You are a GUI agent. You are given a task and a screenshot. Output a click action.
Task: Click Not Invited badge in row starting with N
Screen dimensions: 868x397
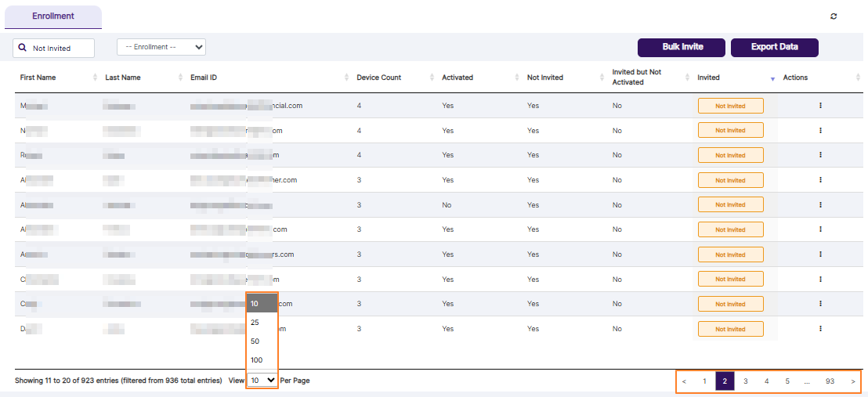point(731,130)
